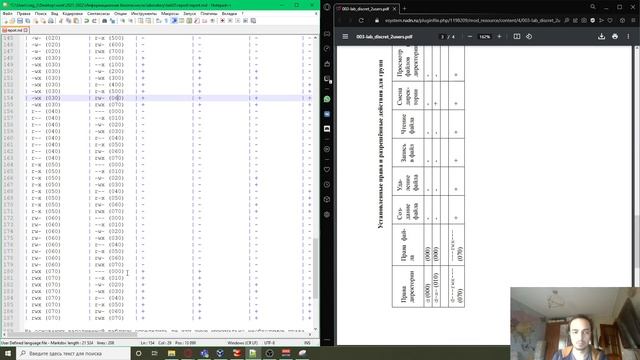
Task: Open the Опции menu in Notepad++
Action: (120, 13)
